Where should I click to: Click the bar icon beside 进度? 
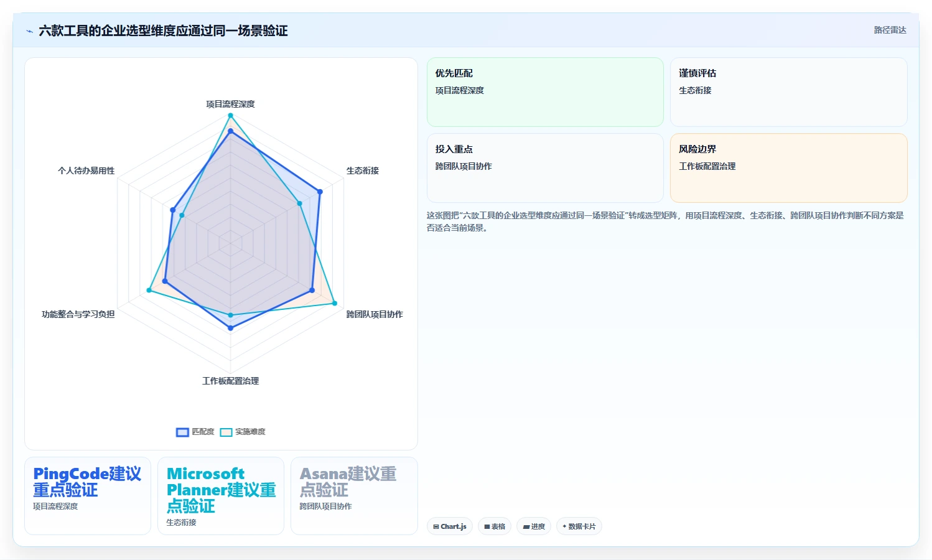526,526
